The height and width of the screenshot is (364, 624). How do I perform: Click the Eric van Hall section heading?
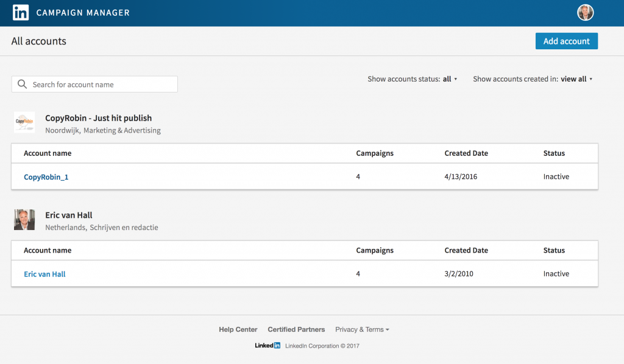pyautogui.click(x=68, y=215)
